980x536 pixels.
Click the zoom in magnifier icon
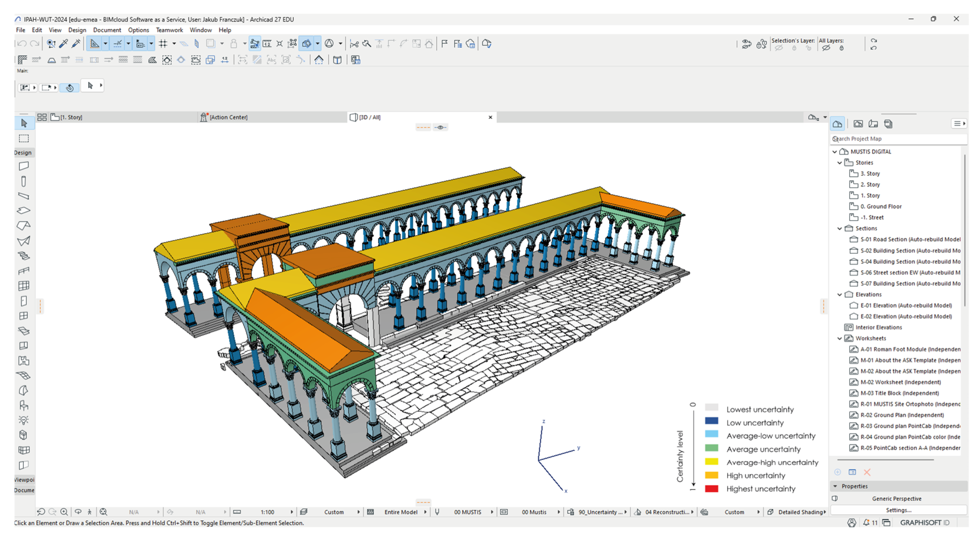64,512
